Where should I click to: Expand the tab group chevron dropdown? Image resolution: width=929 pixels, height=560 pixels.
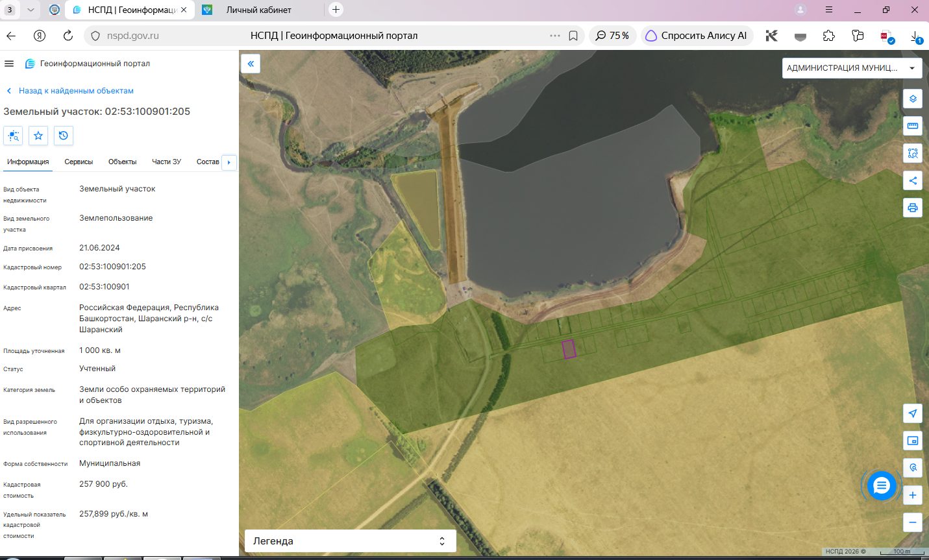31,10
